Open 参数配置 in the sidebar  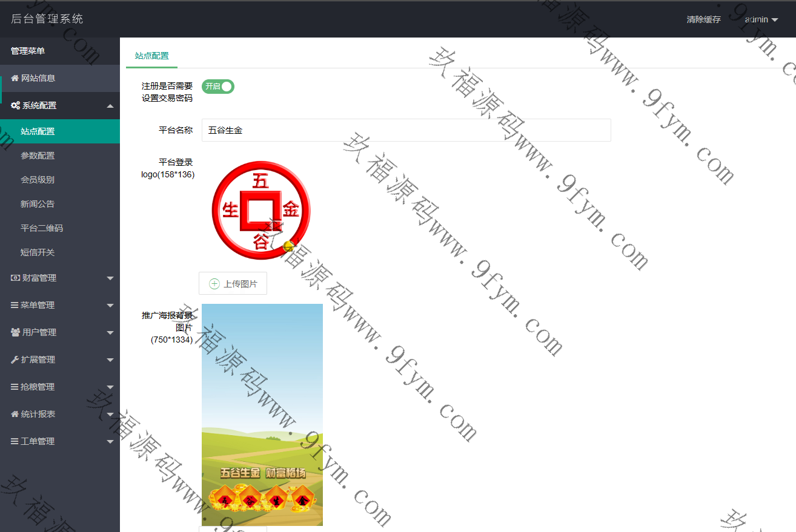(38, 156)
